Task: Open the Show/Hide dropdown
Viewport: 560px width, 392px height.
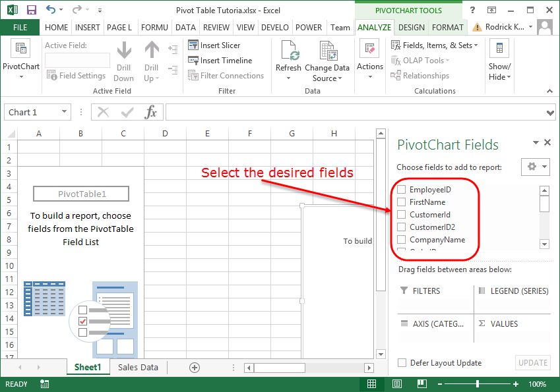Action: (x=499, y=63)
